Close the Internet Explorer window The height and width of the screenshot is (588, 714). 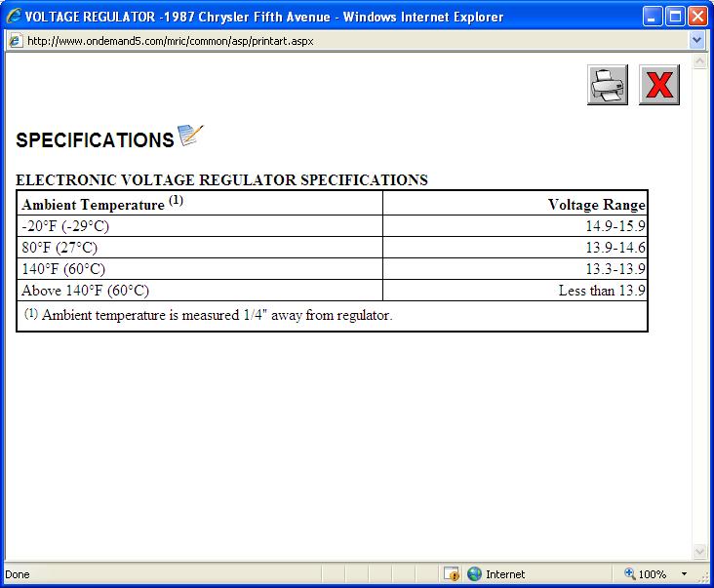click(697, 17)
